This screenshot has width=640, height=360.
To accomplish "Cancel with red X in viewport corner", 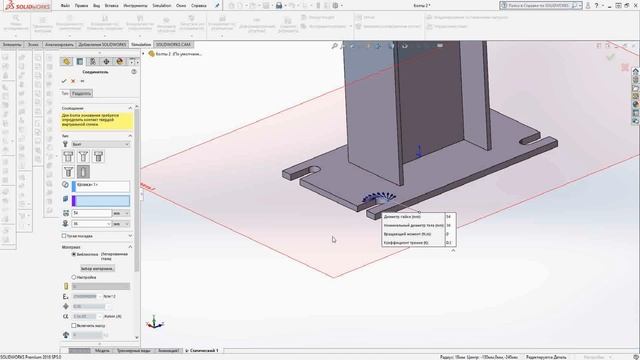I will 625,67.
